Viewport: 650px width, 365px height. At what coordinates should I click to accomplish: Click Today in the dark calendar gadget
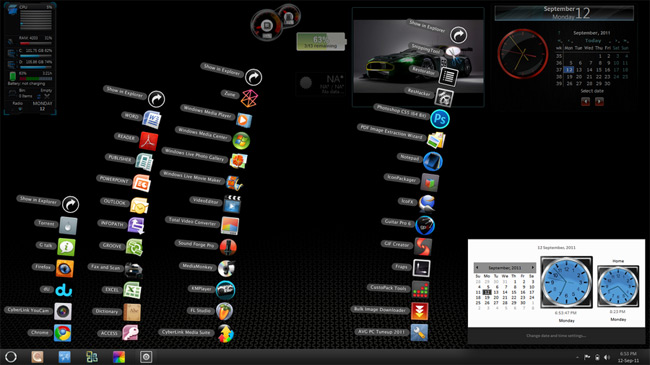point(593,41)
